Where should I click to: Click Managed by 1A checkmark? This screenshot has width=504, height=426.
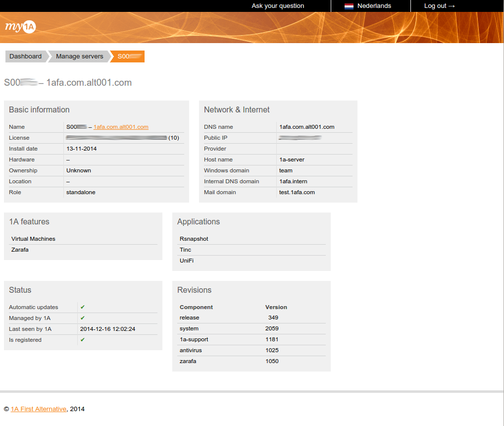coord(83,318)
